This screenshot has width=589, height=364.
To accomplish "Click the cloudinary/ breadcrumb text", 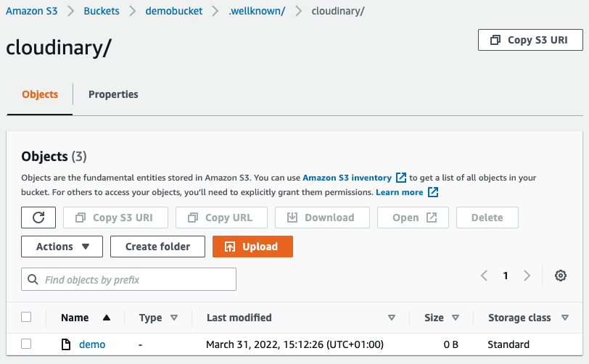I will point(338,11).
